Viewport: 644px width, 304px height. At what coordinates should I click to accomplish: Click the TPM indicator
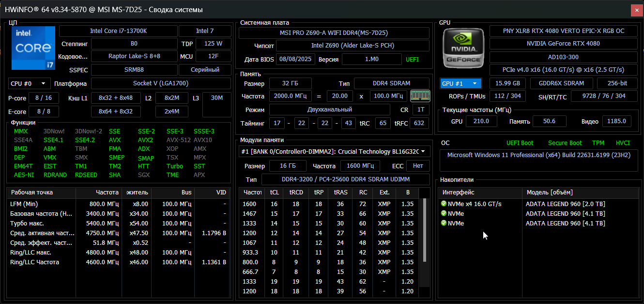click(598, 143)
